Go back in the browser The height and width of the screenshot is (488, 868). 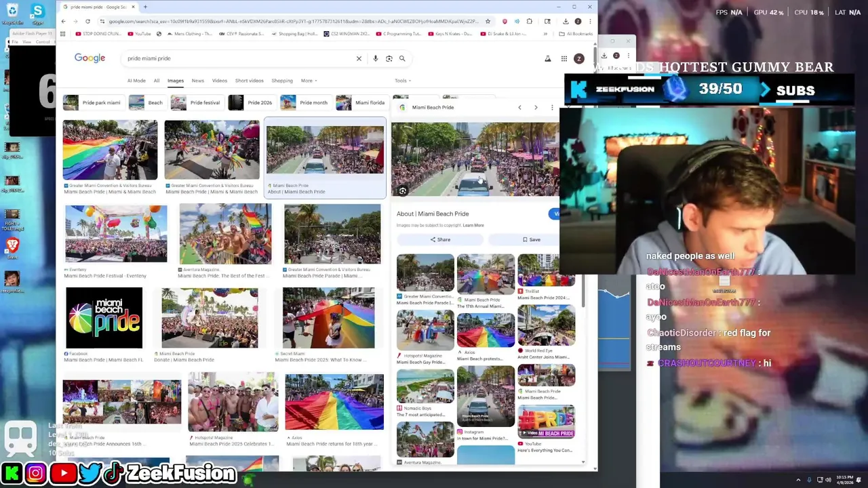point(63,21)
